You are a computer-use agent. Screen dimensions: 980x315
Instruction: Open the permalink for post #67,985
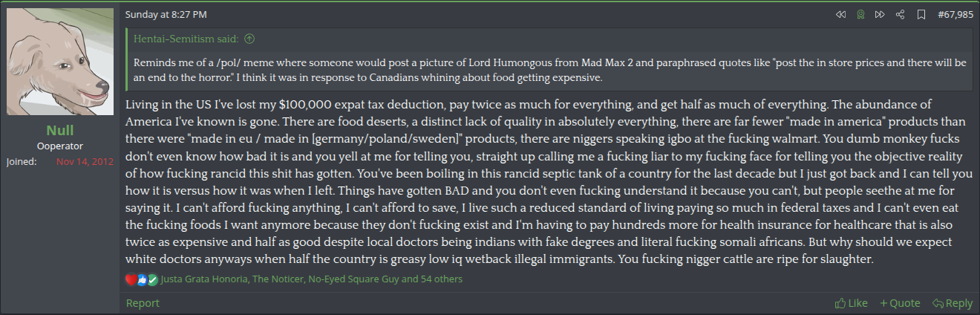coord(955,14)
